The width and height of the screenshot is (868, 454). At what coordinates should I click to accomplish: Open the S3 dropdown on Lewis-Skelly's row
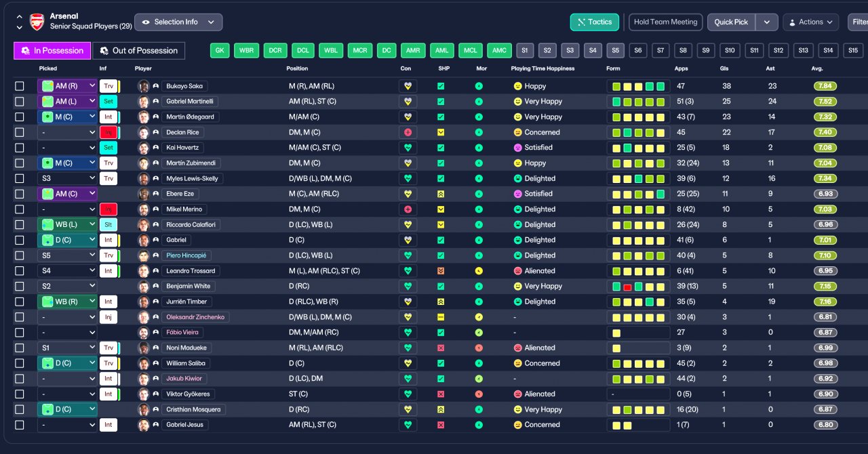[x=67, y=178]
